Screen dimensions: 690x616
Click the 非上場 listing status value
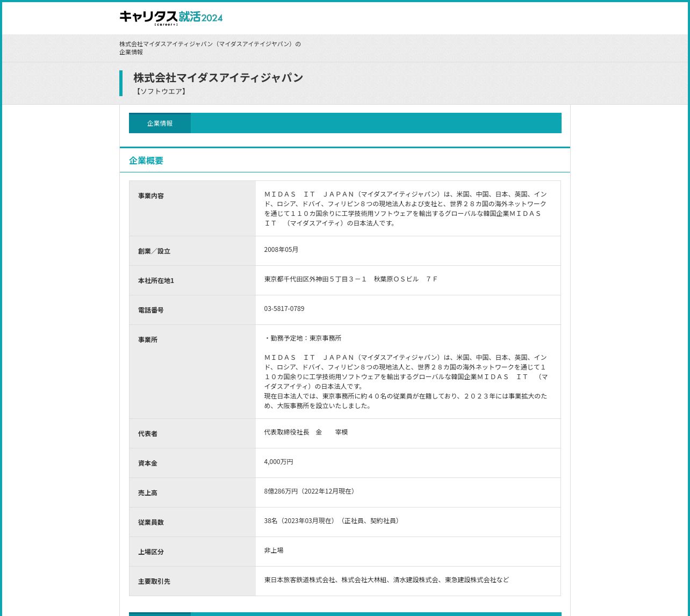point(274,550)
